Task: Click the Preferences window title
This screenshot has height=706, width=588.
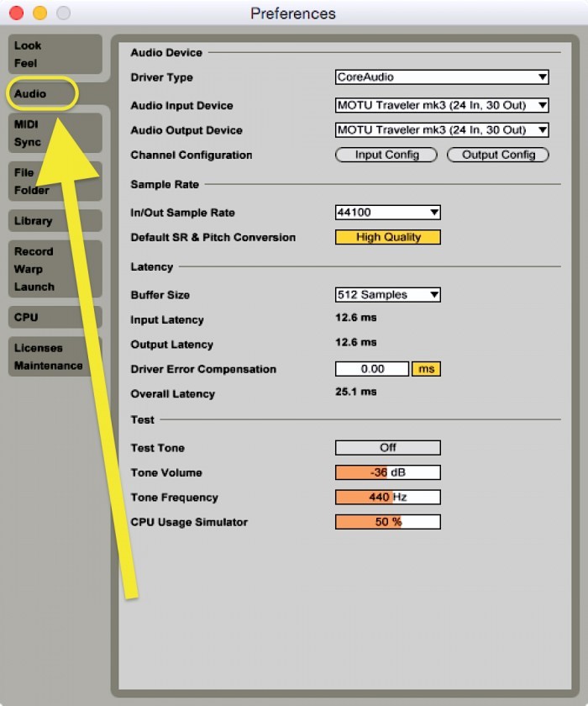Action: point(293,13)
